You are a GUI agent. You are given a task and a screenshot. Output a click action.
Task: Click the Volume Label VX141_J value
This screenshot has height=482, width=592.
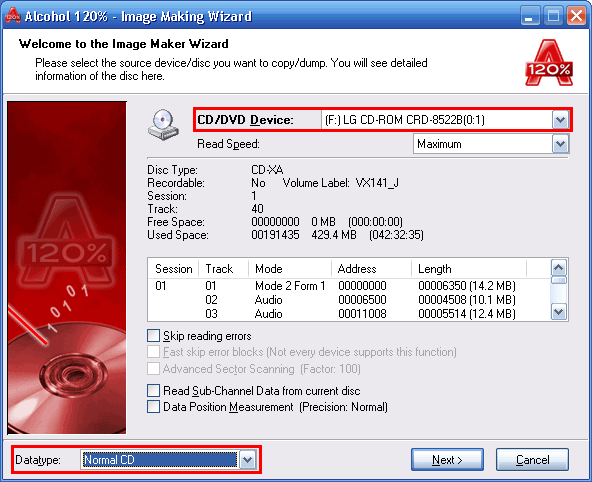coord(377,183)
